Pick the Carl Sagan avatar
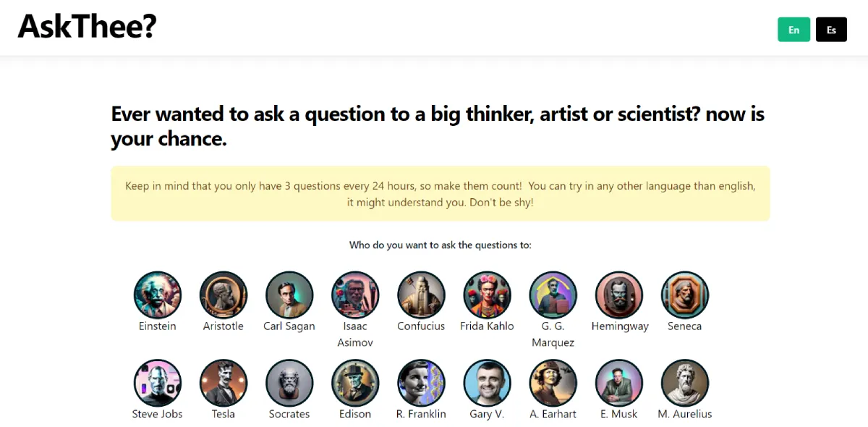This screenshot has height=427, width=868. coord(289,295)
